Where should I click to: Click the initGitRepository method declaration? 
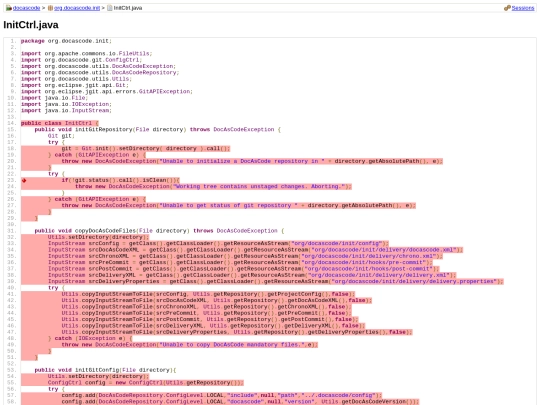tap(158, 129)
